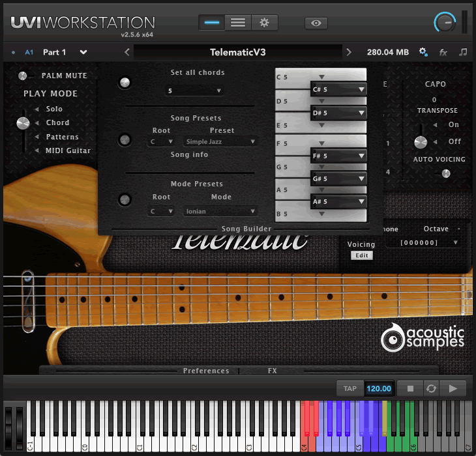
Task: Open the multi-part list view icon
Action: (x=238, y=23)
